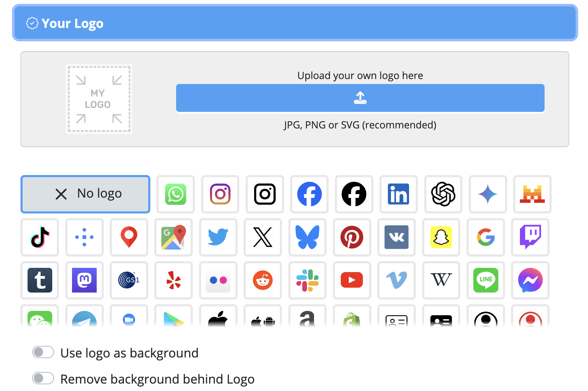Image resolution: width=588 pixels, height=391 pixels.
Task: Choose the Pinterest logo
Action: coord(352,237)
